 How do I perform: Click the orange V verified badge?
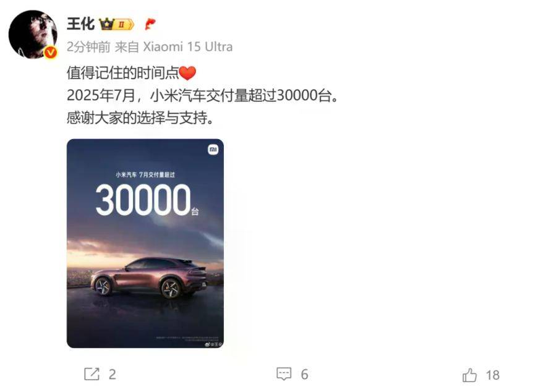click(x=51, y=53)
